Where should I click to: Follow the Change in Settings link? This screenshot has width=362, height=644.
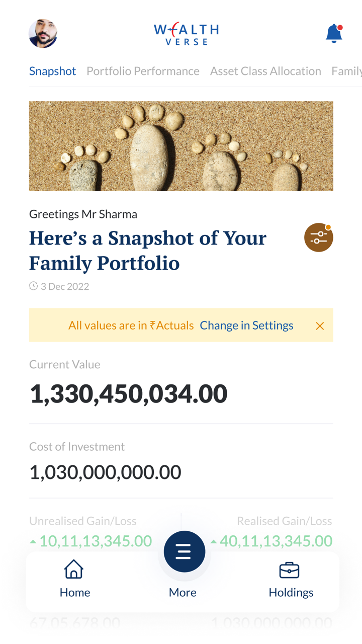point(246,326)
